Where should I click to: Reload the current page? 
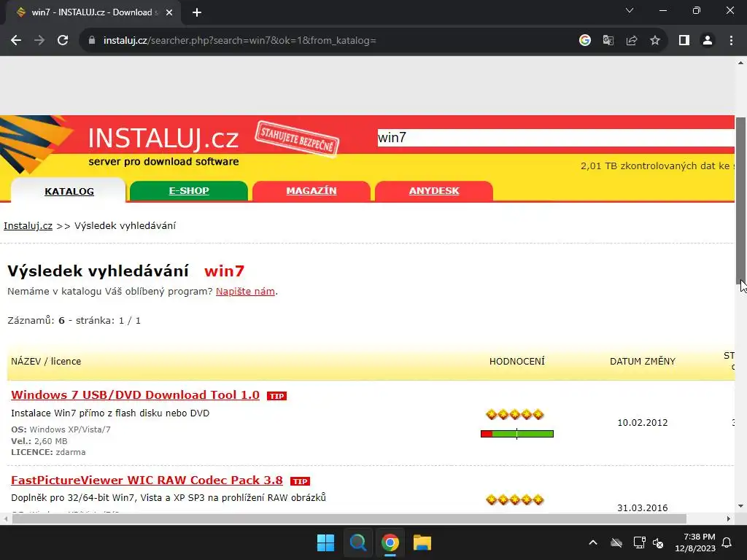[x=63, y=41]
